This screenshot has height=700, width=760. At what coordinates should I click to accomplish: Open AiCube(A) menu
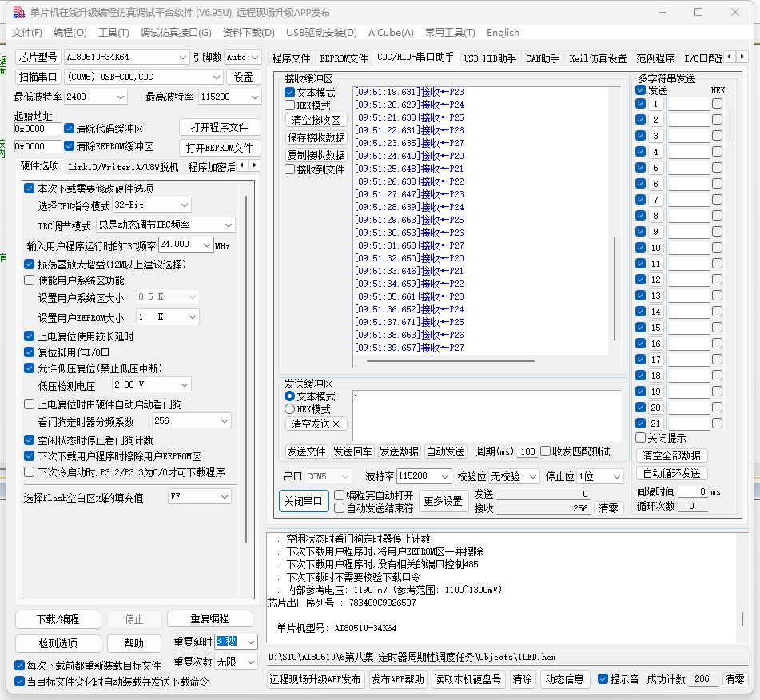click(x=391, y=33)
